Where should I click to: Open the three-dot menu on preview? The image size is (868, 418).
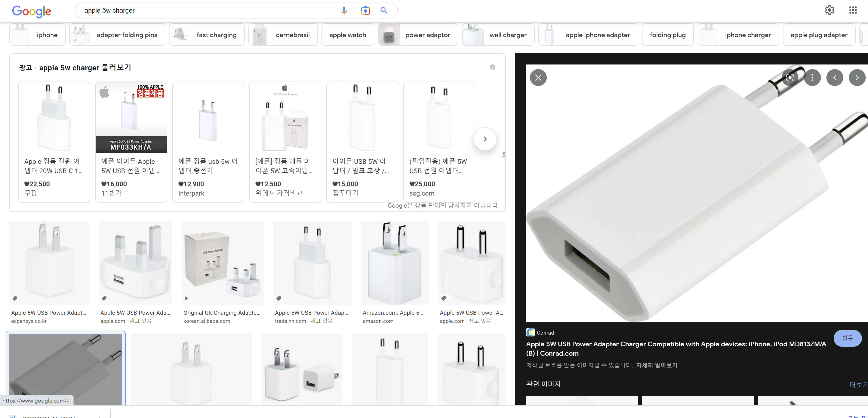[812, 78]
